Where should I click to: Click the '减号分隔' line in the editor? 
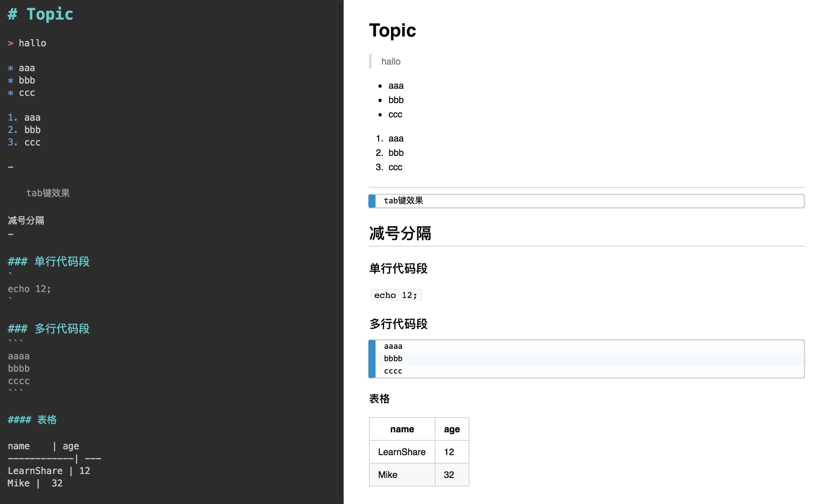26,220
